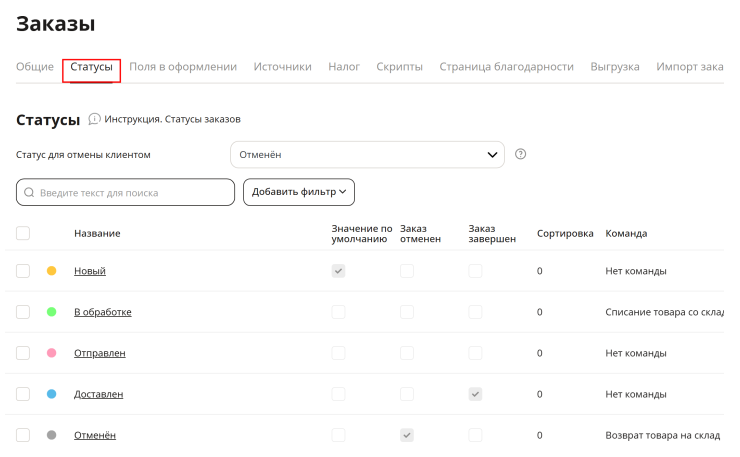The image size is (740, 457).
Task: Select the Доставлен row checkbox
Action: click(x=23, y=394)
